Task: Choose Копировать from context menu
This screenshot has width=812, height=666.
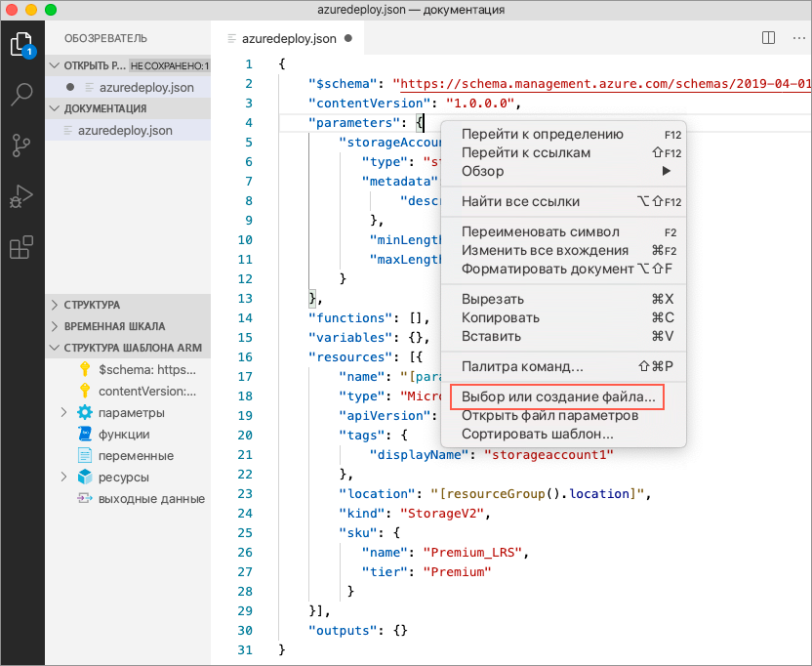Action: pyautogui.click(x=563, y=317)
